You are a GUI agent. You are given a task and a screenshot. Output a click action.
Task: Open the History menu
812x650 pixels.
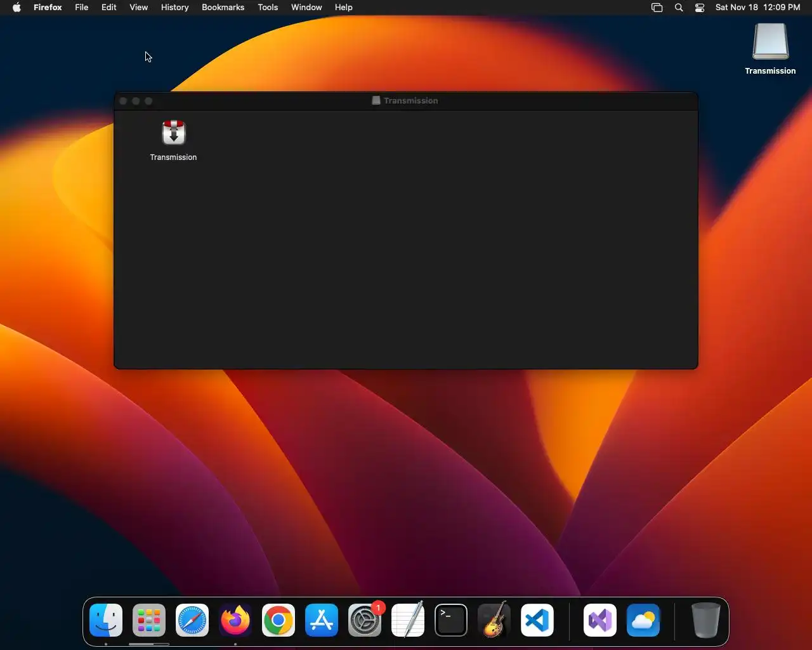point(175,8)
